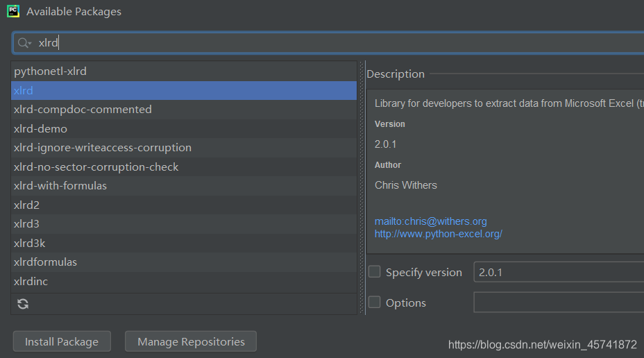Click the vertical splitter handle between panels
The width and height of the screenshot is (644, 358).
pyautogui.click(x=362, y=188)
